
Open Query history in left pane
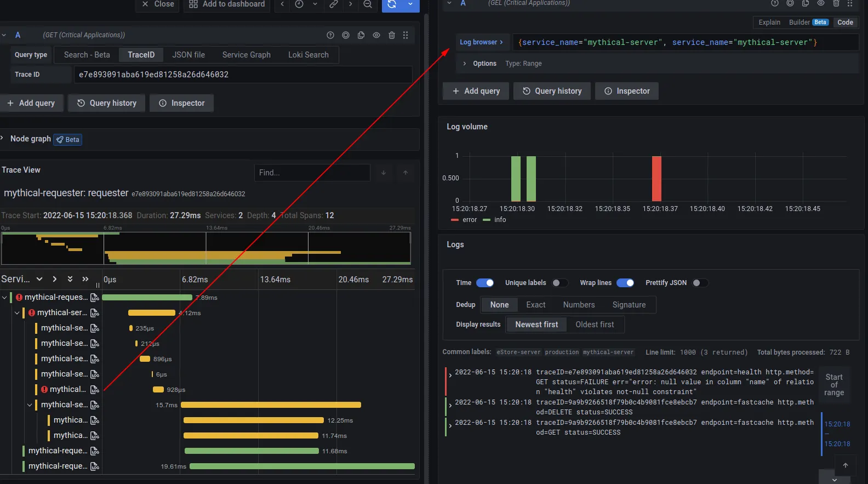(106, 103)
